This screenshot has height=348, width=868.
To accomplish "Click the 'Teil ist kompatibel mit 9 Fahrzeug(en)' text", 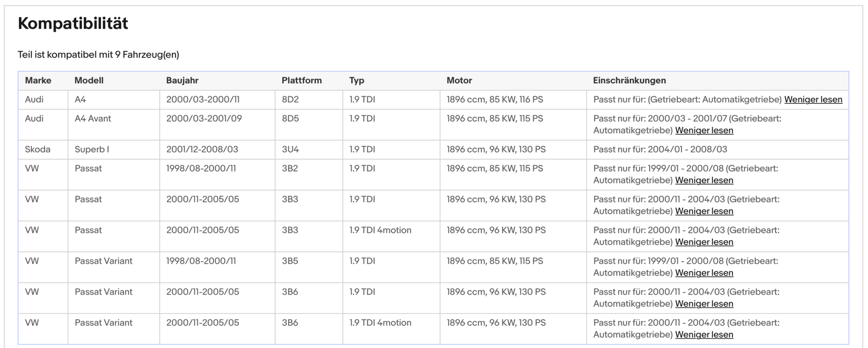I will tap(98, 55).
